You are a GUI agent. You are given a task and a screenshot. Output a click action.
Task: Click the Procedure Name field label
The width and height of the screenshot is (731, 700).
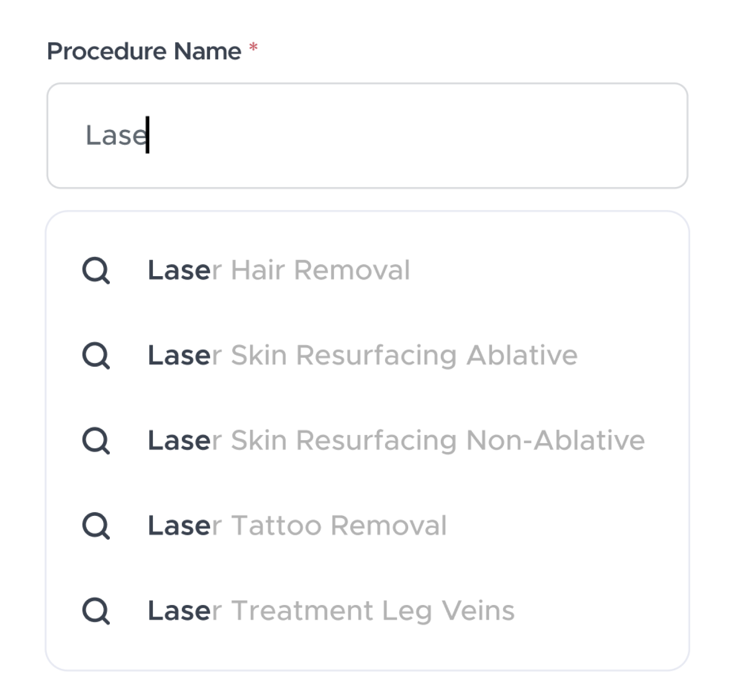click(x=144, y=51)
